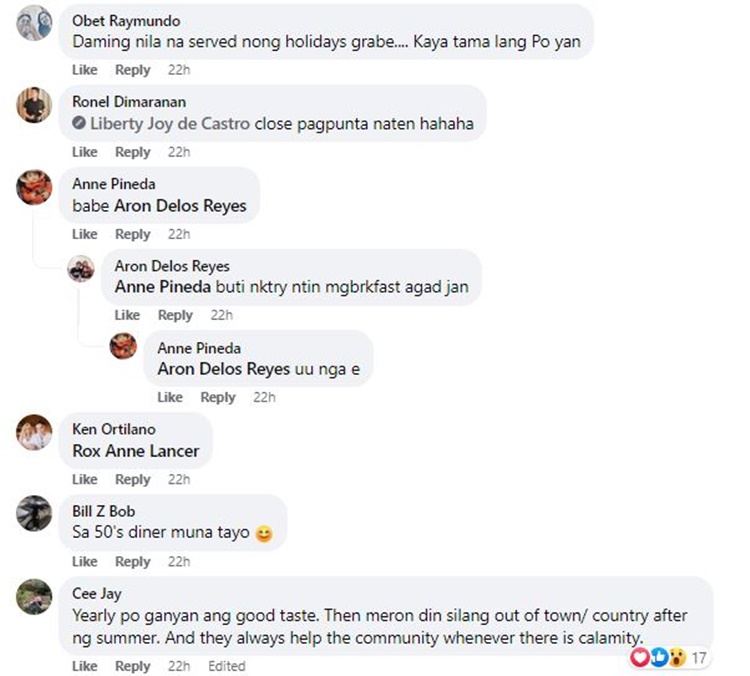Reply to Cee Jay's comment
The image size is (750, 676).
pyautogui.click(x=132, y=666)
